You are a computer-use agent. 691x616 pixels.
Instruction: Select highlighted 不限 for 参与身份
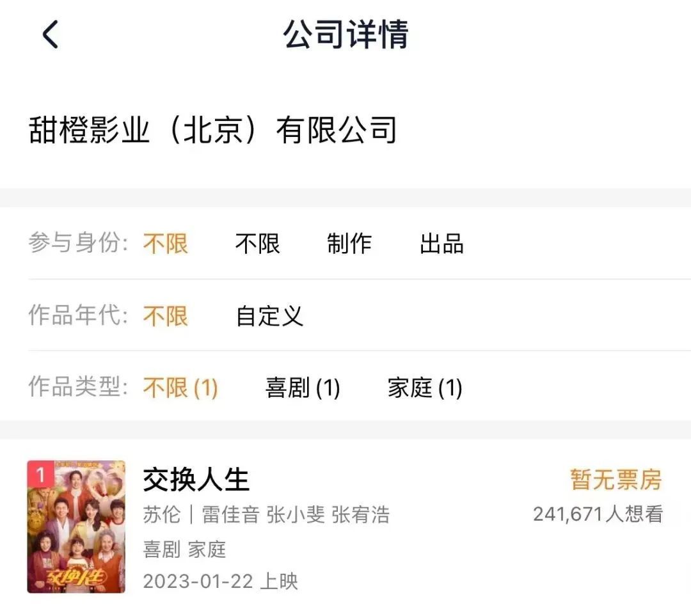(166, 243)
